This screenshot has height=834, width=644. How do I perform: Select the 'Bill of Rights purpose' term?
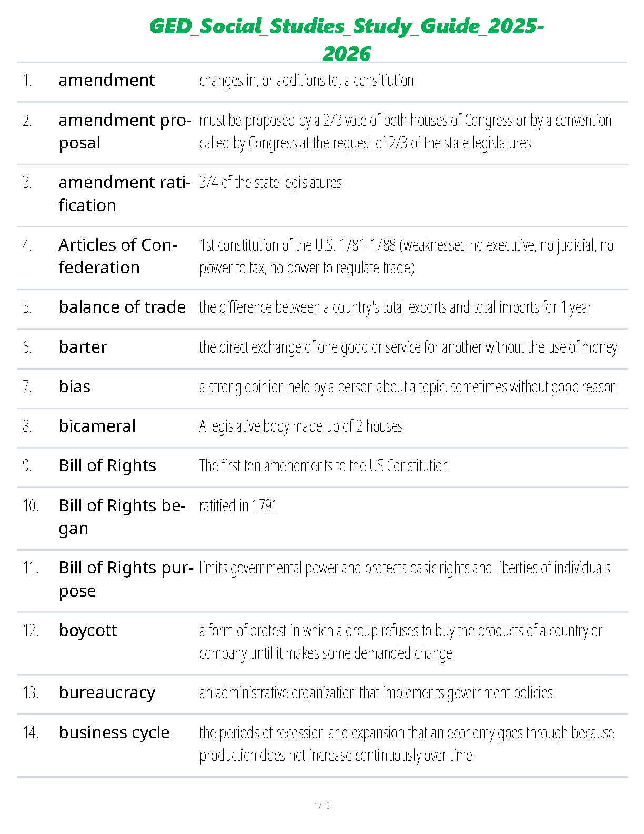pos(126,579)
